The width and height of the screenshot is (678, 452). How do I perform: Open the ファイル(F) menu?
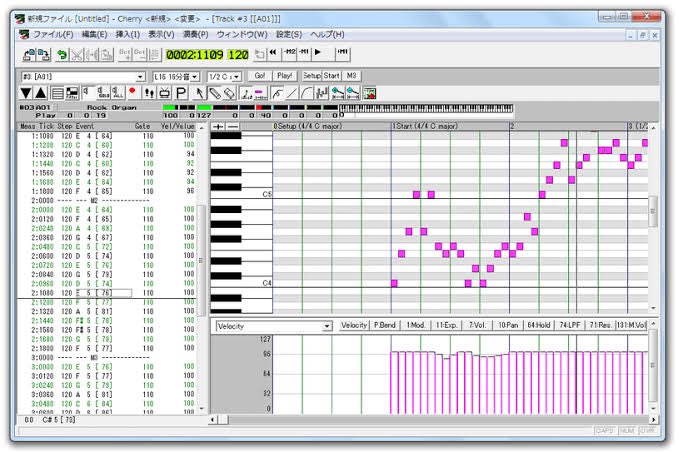point(53,34)
